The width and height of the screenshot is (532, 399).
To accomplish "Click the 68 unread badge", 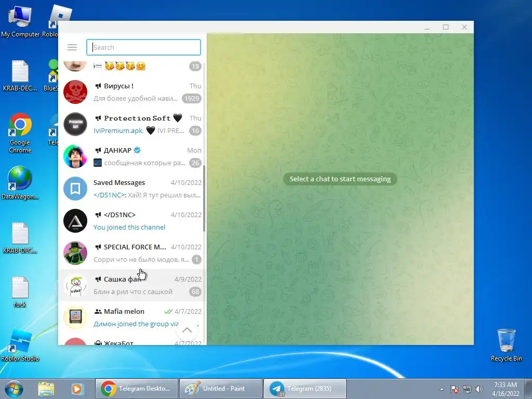I will click(195, 292).
